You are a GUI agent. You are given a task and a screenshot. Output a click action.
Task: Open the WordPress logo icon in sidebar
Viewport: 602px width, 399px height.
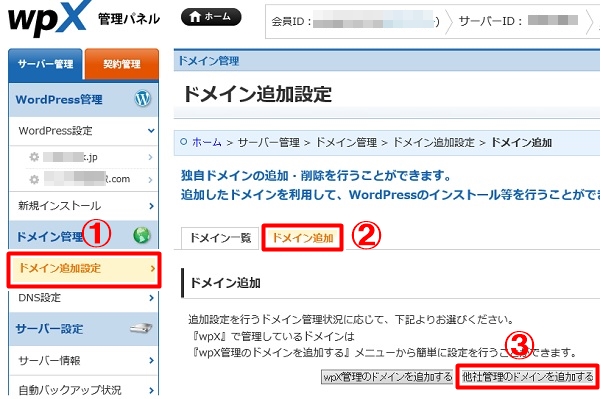(x=142, y=99)
